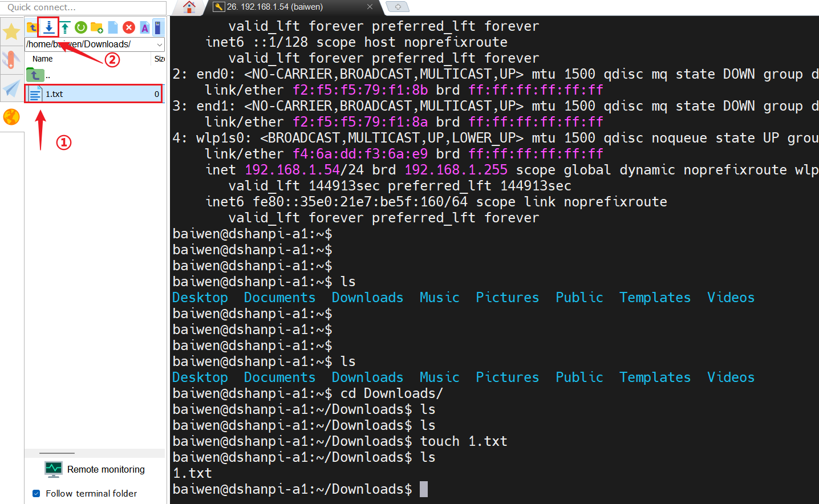Click the Quick connect input field
This screenshot has height=504, width=819.
pyautogui.click(x=83, y=7)
